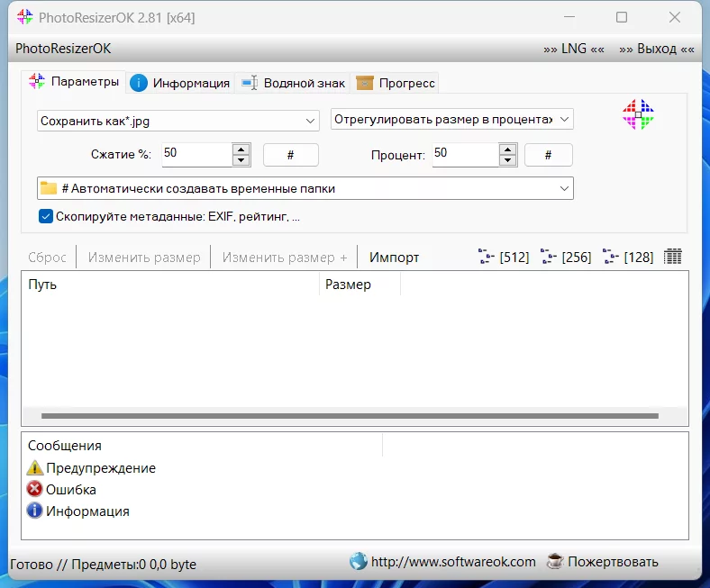This screenshot has height=588, width=710.
Task: Open the Прогресс tab
Action: click(396, 83)
